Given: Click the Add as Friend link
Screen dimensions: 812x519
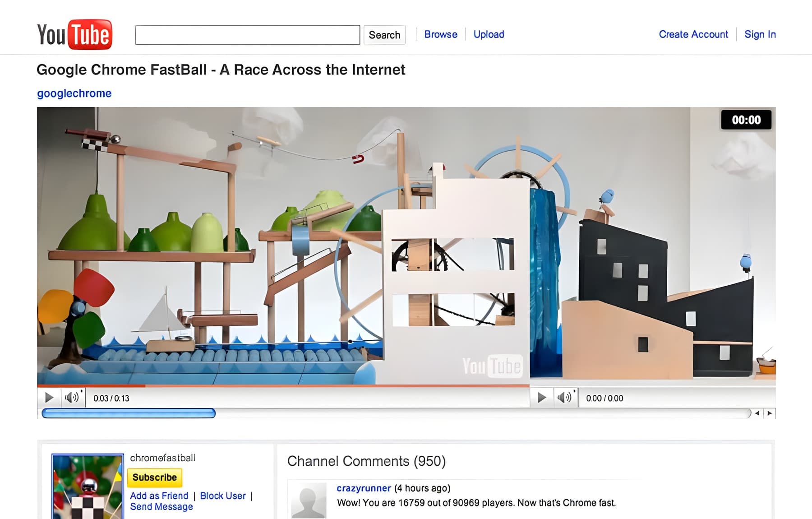Looking at the screenshot, I should pos(159,496).
